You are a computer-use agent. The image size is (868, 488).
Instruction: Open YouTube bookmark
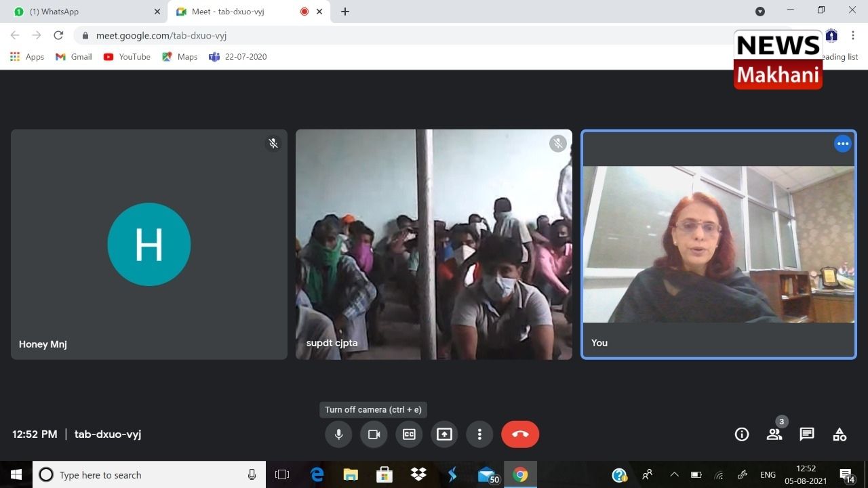[127, 57]
